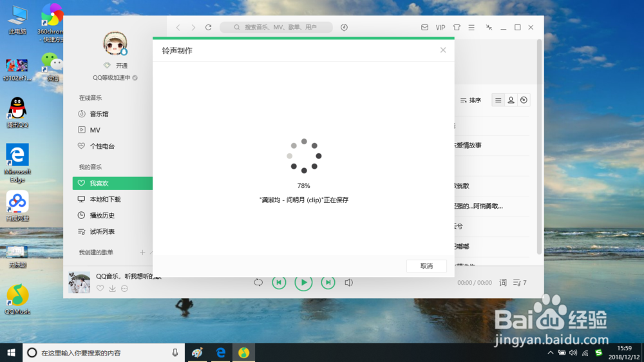Open Windows Start menu
The image size is (644, 362).
[x=11, y=352]
